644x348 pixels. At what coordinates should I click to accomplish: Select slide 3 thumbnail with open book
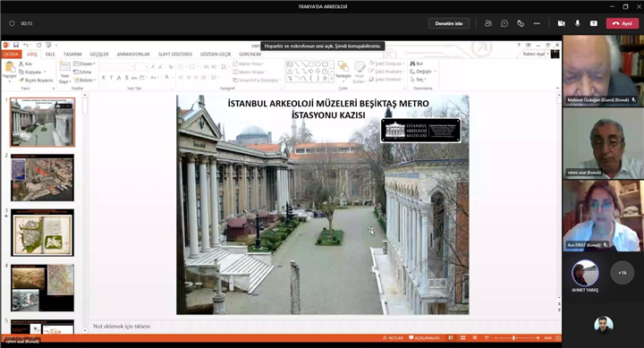tap(43, 233)
